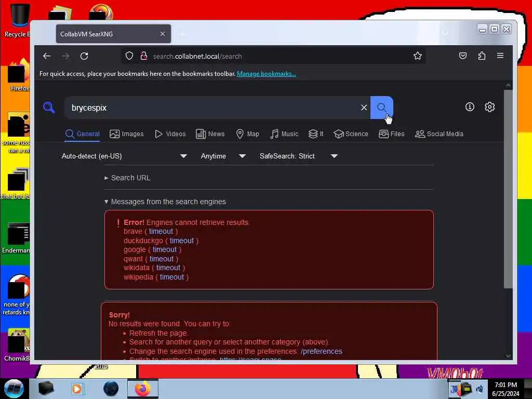Close the CollabVM SearXNG tab
The width and height of the screenshot is (532, 399).
pyautogui.click(x=163, y=34)
